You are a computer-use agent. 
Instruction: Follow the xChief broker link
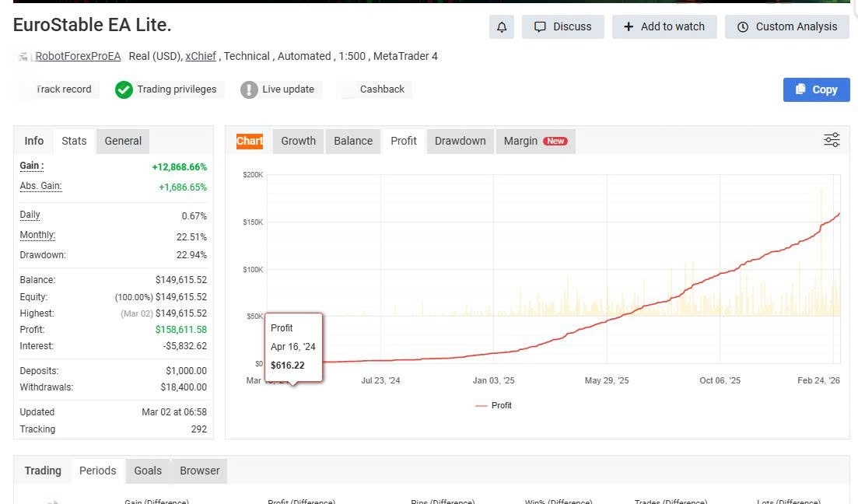(x=201, y=56)
